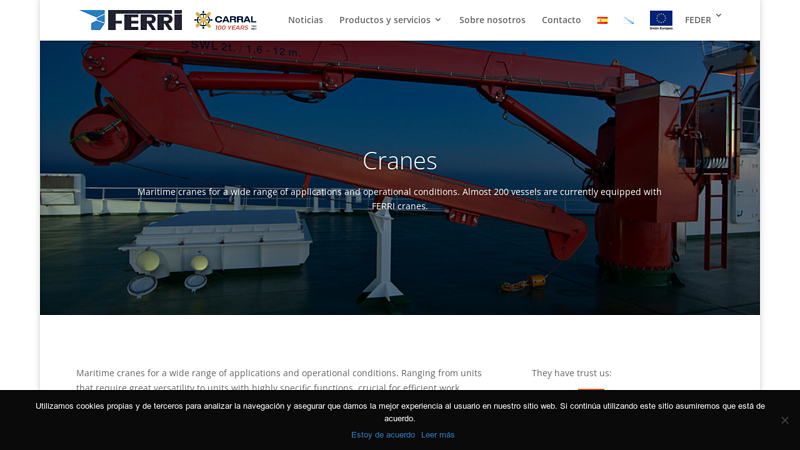Click the European Union flag logo
800x450 pixels.
661,20
